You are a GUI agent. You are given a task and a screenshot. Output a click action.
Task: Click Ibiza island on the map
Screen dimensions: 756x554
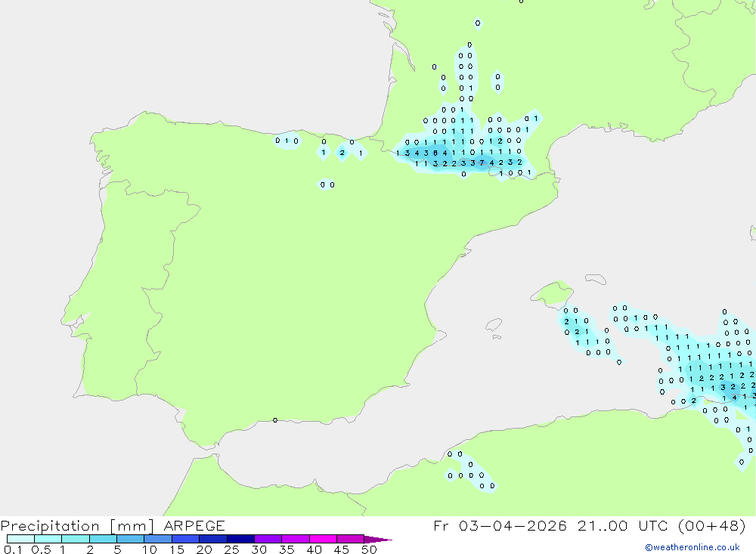(x=494, y=325)
